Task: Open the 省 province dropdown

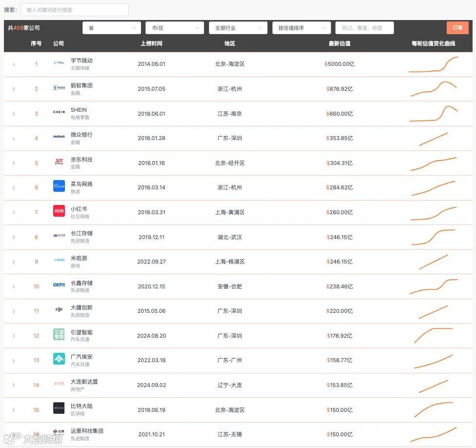Action: pyautogui.click(x=112, y=28)
